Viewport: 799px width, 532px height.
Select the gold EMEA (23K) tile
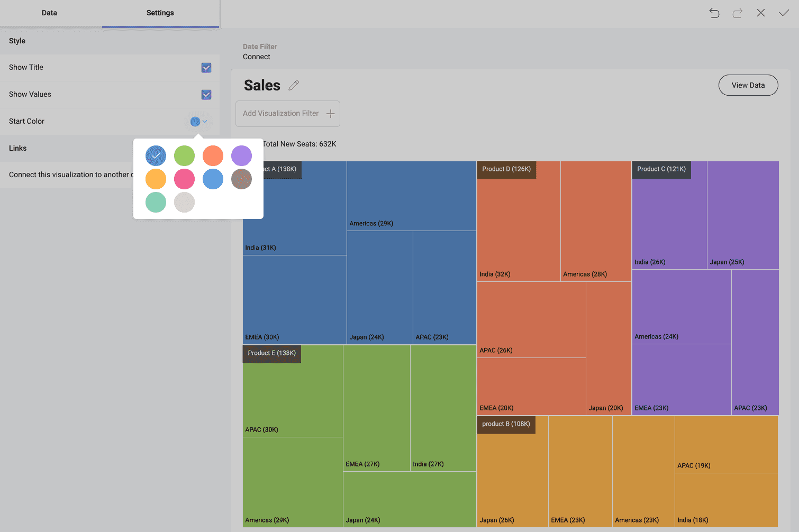pos(580,472)
